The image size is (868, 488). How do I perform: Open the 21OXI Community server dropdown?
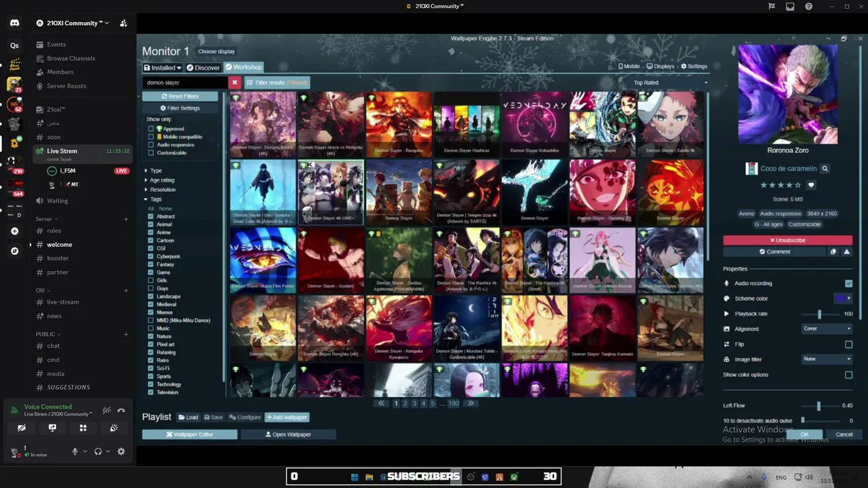(x=73, y=23)
